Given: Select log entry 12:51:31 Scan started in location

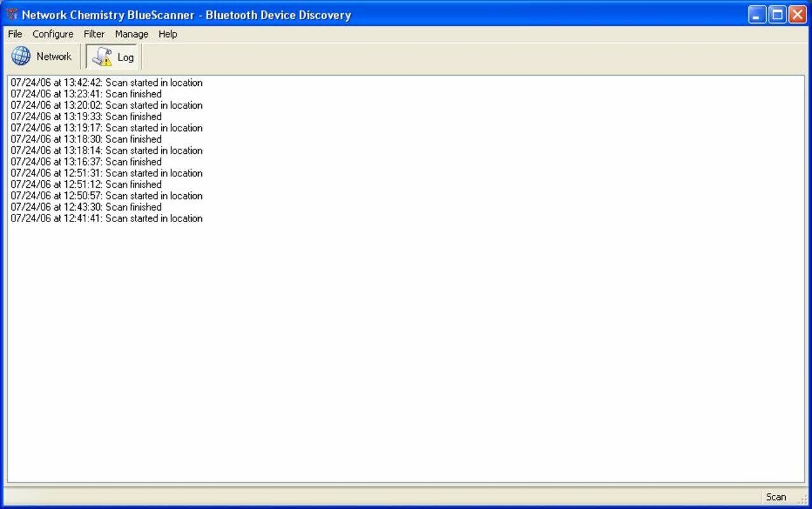Looking at the screenshot, I should [x=106, y=173].
